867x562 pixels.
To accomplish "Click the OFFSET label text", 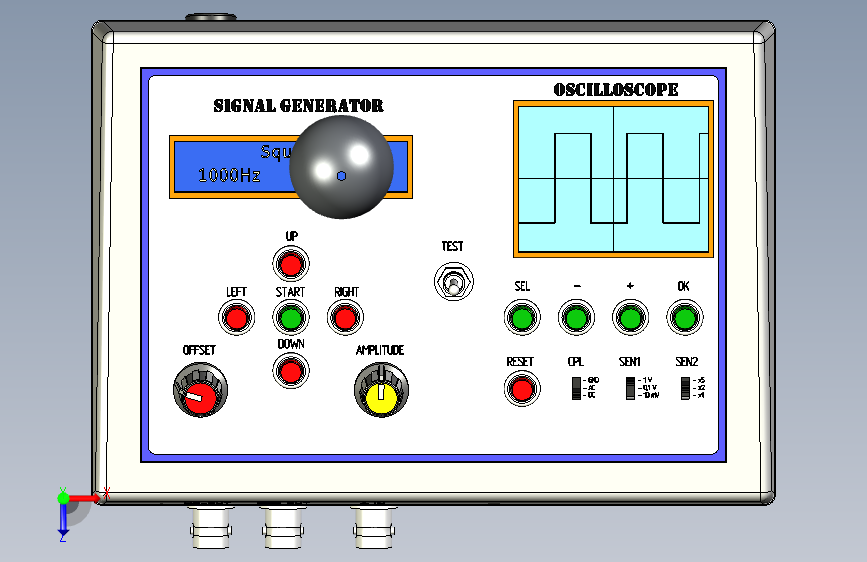I will tap(199, 350).
